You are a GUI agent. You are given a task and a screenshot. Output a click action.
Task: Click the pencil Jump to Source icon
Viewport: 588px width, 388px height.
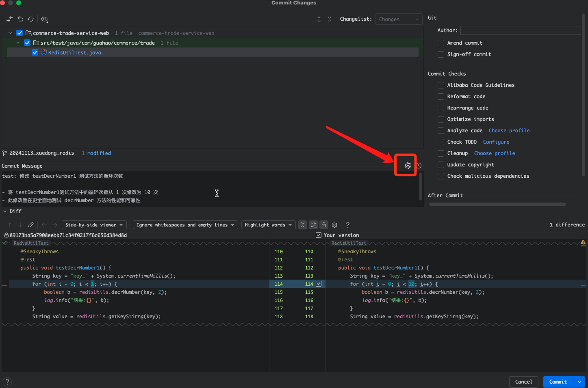(x=31, y=225)
